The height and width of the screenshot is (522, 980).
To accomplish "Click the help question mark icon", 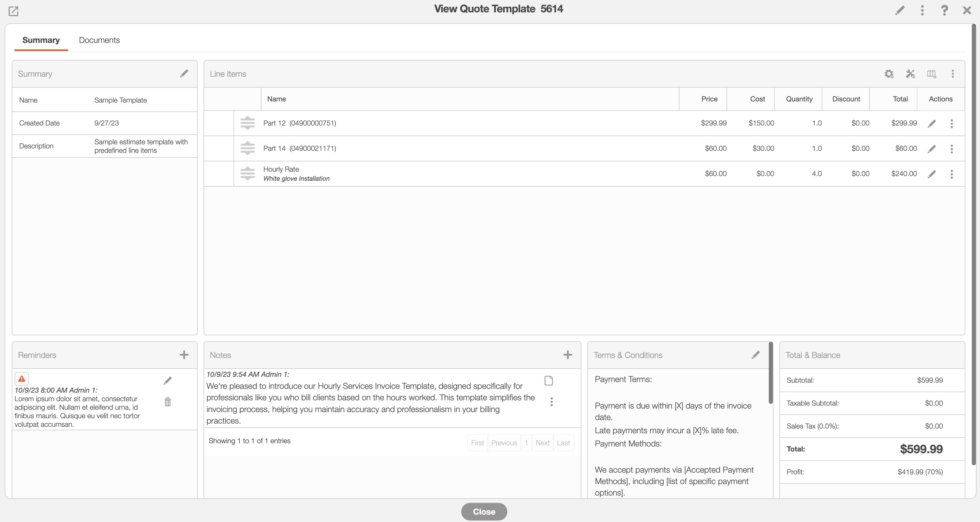I will coord(944,10).
